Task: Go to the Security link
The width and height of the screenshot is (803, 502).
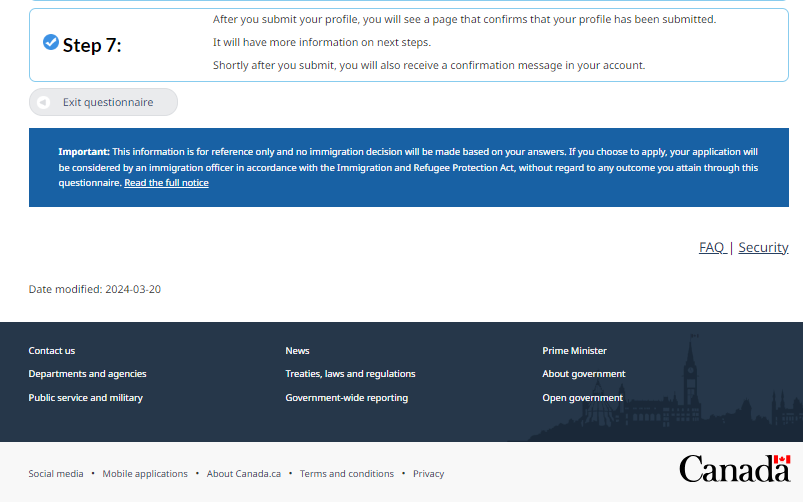Action: click(x=763, y=247)
